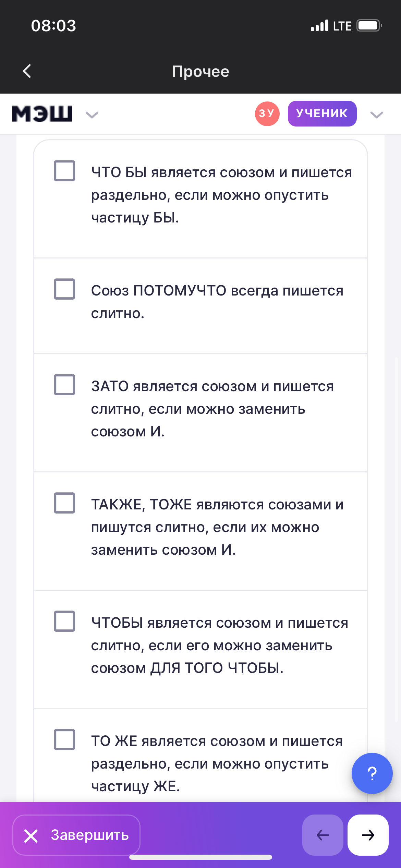Enable the 'ЧТОБЫ является союзом' checkbox
Image resolution: width=401 pixels, height=868 pixels.
click(x=64, y=621)
